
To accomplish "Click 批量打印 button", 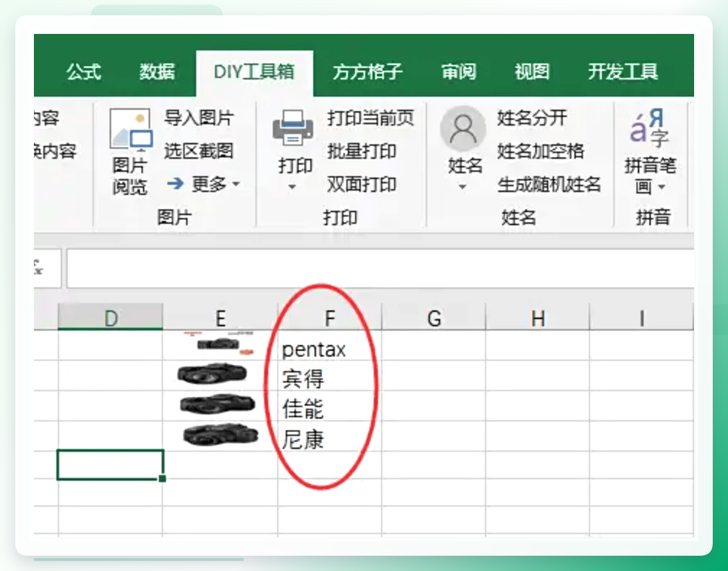I will (361, 151).
